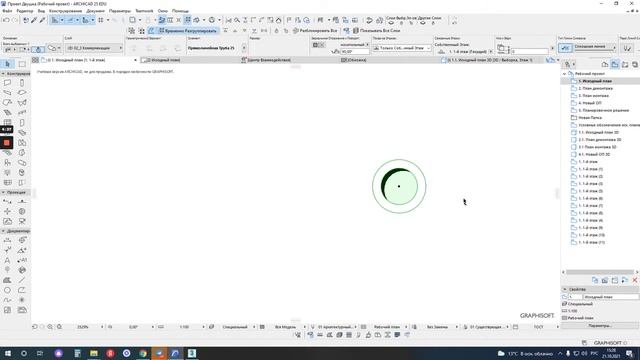Select 4. Новый ОП in Navigator

590,103
